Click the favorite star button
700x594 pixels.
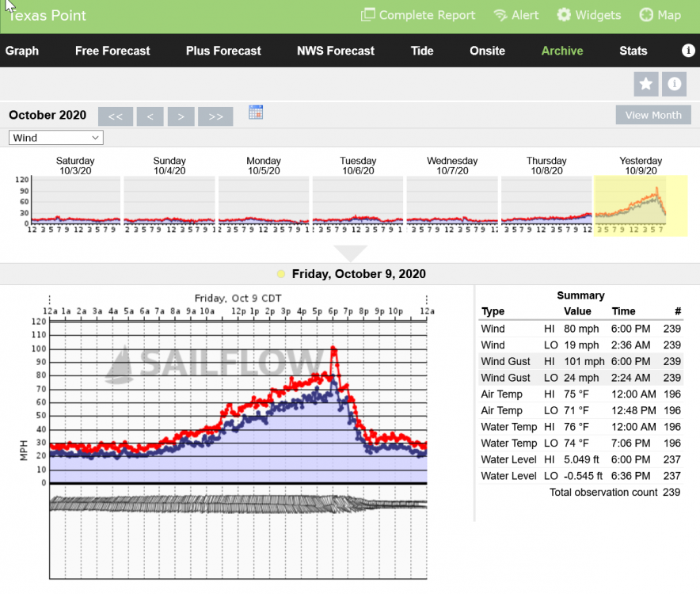click(x=646, y=84)
